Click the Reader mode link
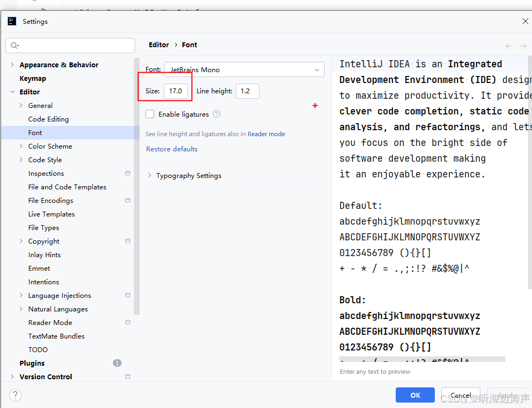 tap(267, 134)
